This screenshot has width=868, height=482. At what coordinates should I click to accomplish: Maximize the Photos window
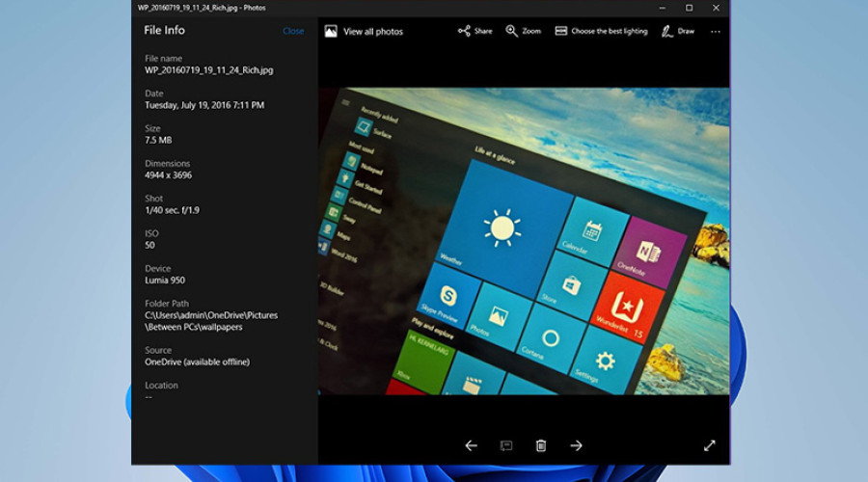[x=689, y=8]
